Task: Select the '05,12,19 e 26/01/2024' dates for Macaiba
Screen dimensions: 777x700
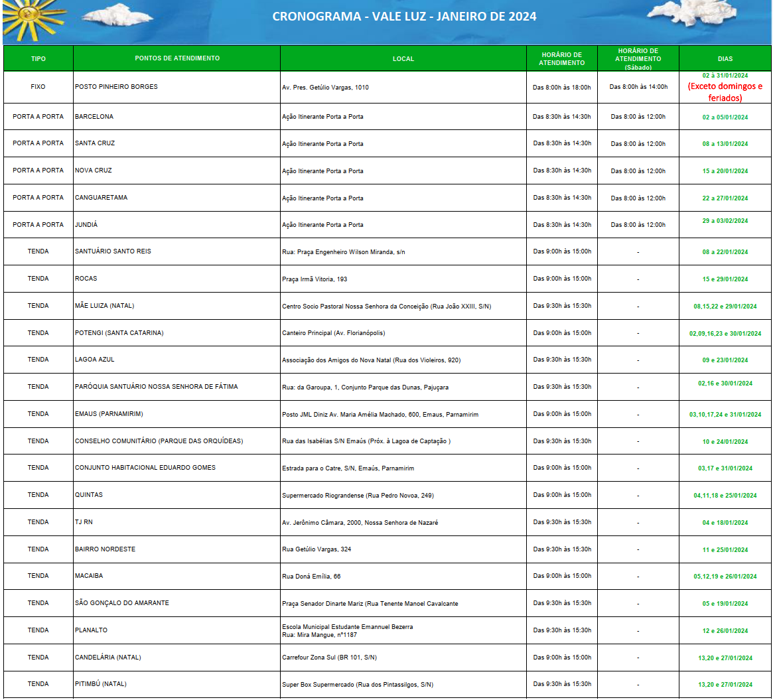Action: 725,577
